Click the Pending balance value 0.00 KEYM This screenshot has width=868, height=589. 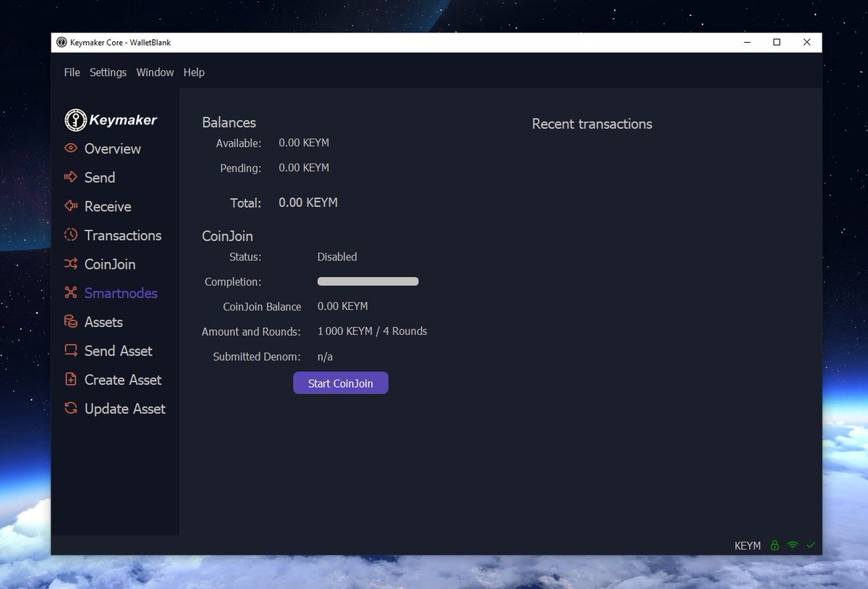coord(304,168)
